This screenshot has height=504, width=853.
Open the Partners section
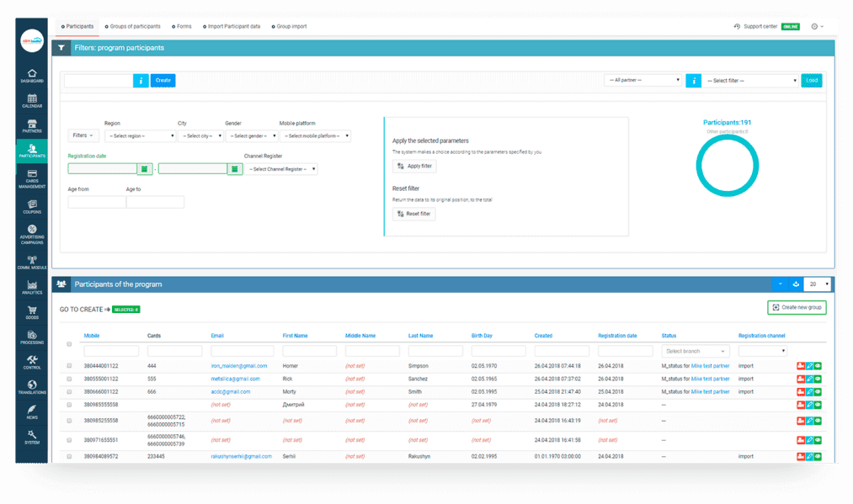pos(32,126)
